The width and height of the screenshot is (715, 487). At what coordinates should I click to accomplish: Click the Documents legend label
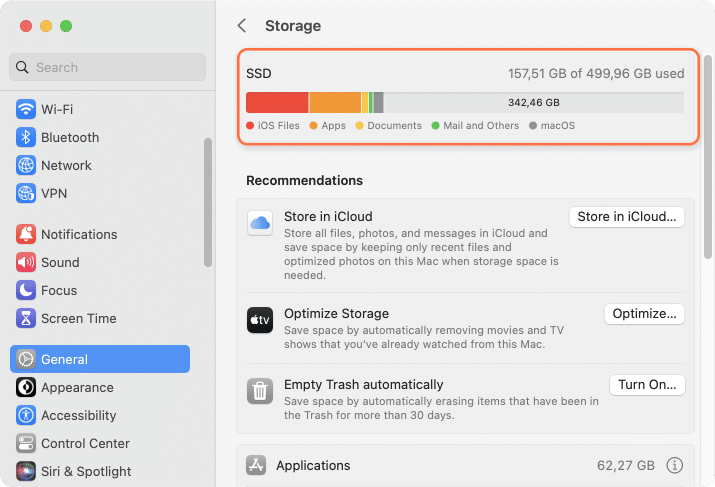[394, 125]
